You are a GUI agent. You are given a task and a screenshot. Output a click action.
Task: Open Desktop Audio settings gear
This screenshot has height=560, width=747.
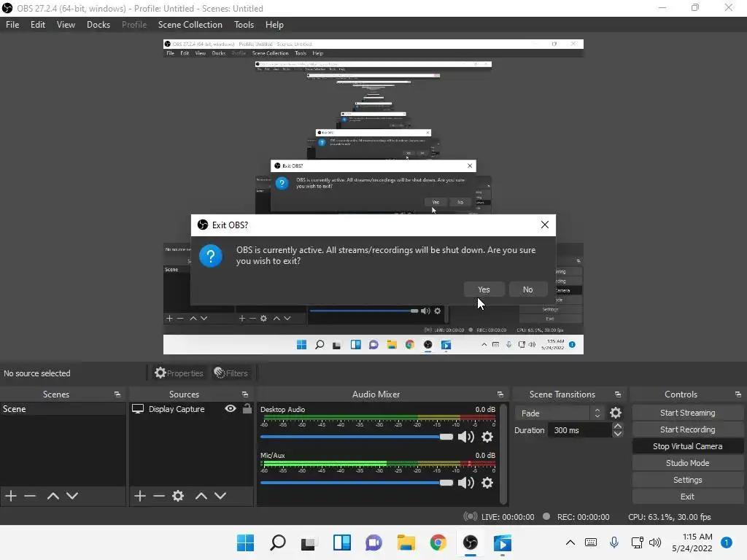coord(487,437)
